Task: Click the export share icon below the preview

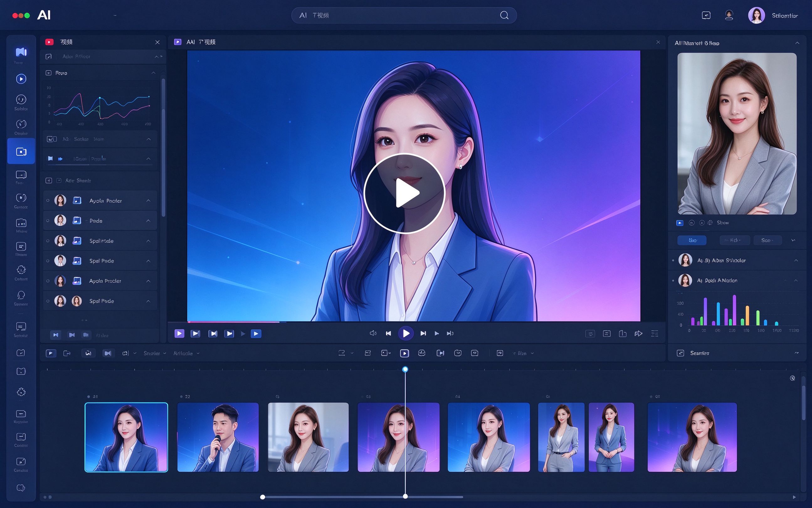Action: pyautogui.click(x=623, y=333)
